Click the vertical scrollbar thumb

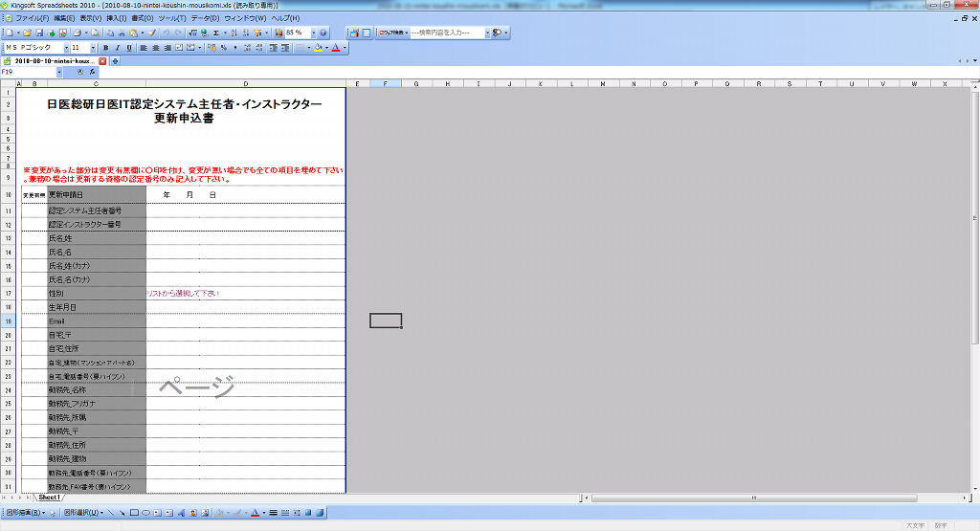point(975,218)
